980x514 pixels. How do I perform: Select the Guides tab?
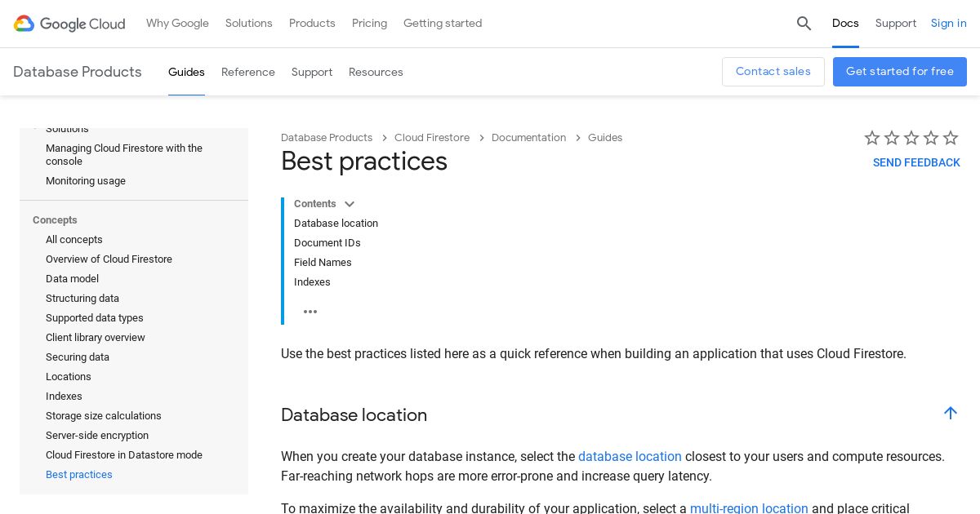pos(186,72)
